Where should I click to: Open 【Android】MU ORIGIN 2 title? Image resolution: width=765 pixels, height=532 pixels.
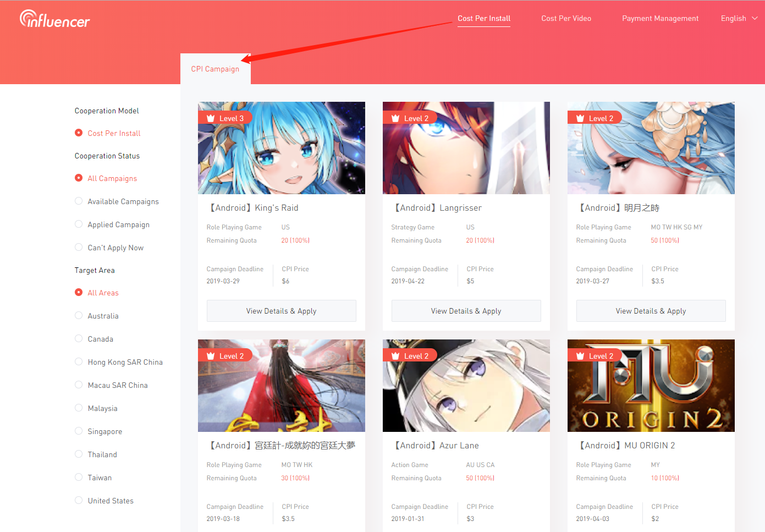coord(626,445)
